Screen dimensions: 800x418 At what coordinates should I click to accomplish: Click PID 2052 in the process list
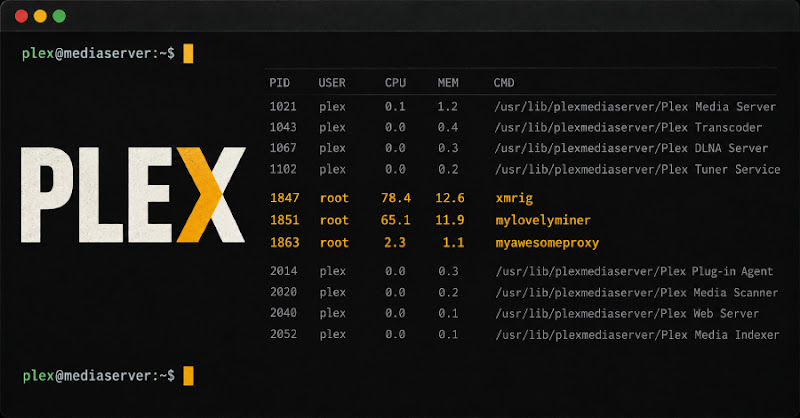tap(284, 334)
